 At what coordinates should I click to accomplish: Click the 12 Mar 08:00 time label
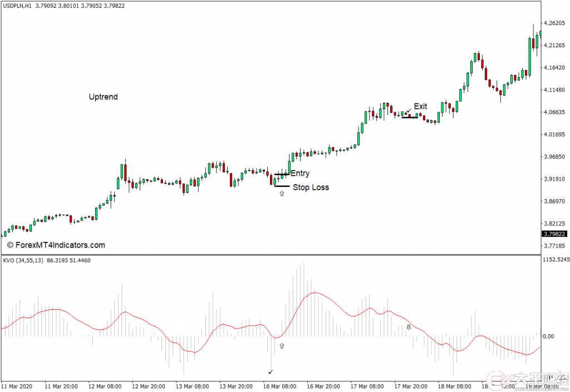pos(105,386)
